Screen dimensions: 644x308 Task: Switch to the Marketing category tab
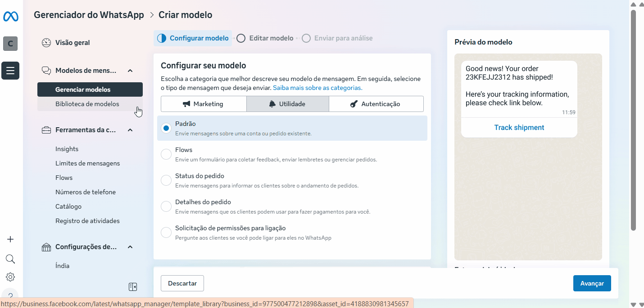pyautogui.click(x=204, y=104)
